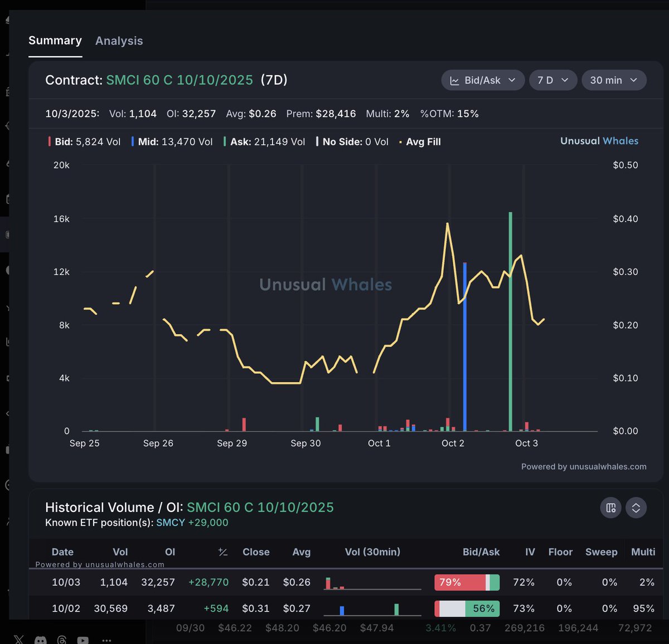Toggle the Avg Fill line in legend
The height and width of the screenshot is (644, 669).
pyautogui.click(x=420, y=142)
